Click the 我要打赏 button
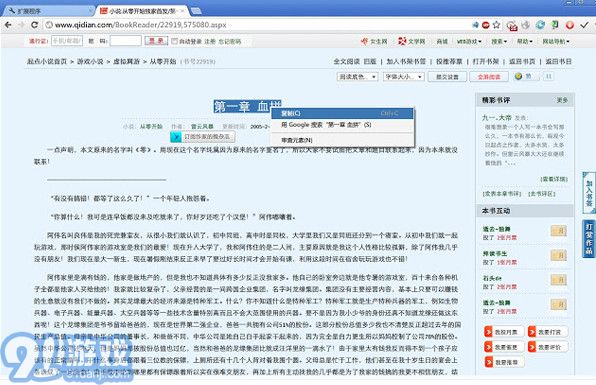The image size is (596, 385). 548,332
